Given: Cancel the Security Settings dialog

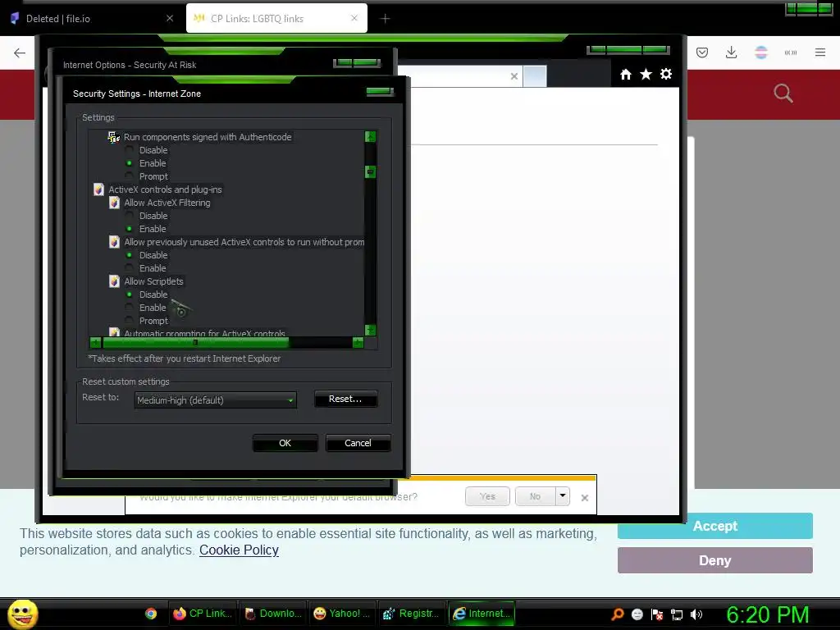Looking at the screenshot, I should tap(358, 443).
